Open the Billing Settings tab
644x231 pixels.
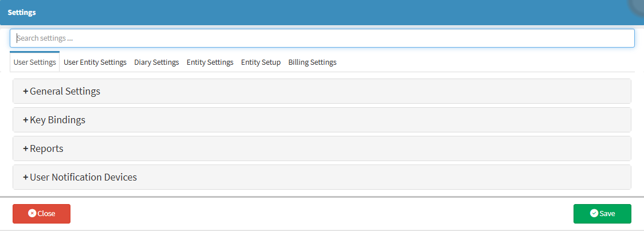(x=312, y=62)
